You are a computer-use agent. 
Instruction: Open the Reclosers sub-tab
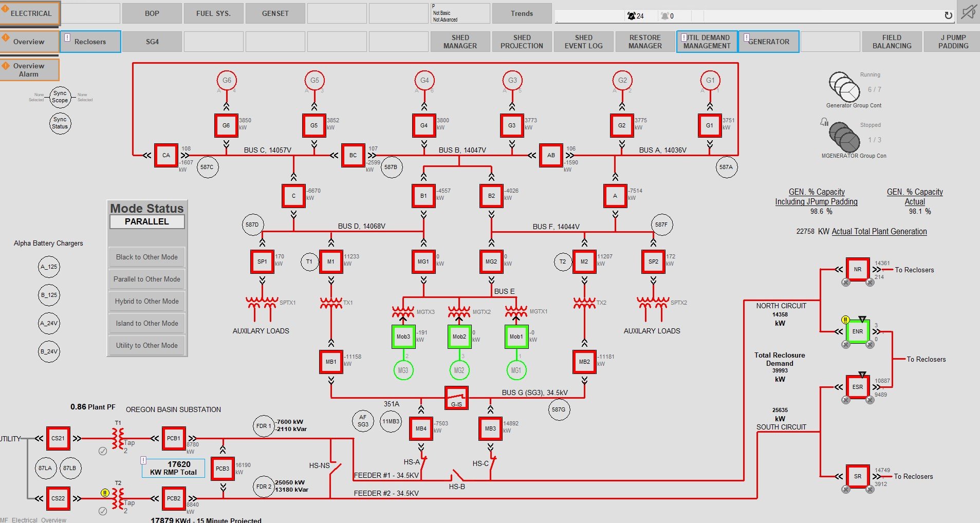coord(90,42)
